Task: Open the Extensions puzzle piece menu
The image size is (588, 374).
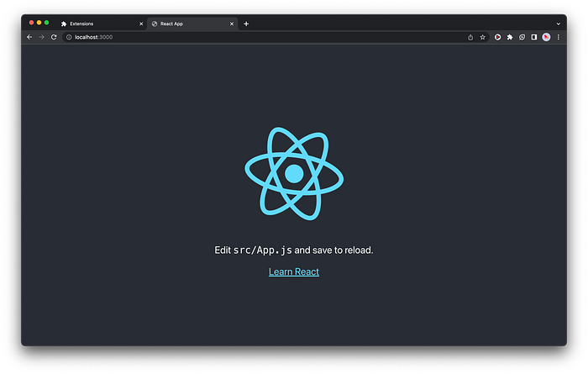Action: (510, 37)
